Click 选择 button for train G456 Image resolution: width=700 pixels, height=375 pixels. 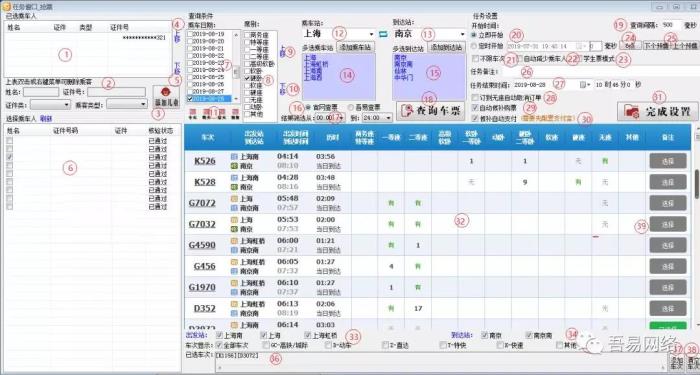point(668,266)
